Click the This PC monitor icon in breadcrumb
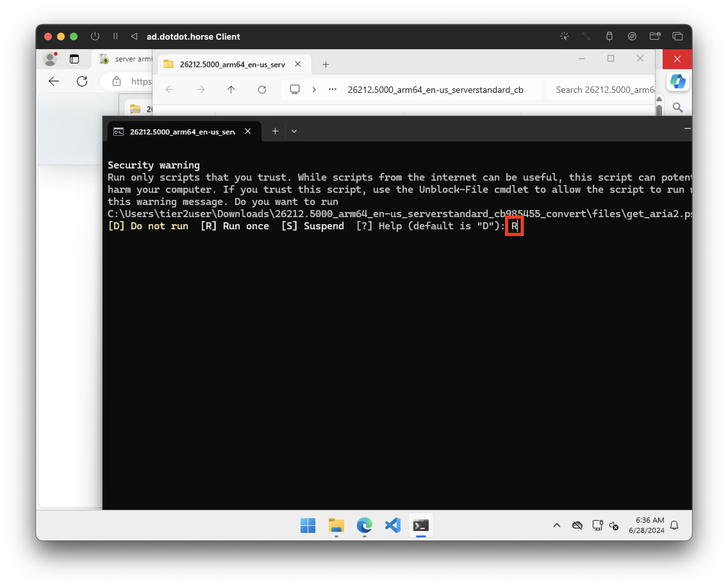 294,89
